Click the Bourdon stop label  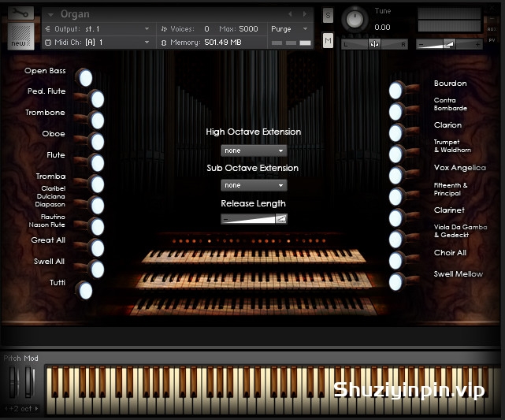[x=451, y=84]
